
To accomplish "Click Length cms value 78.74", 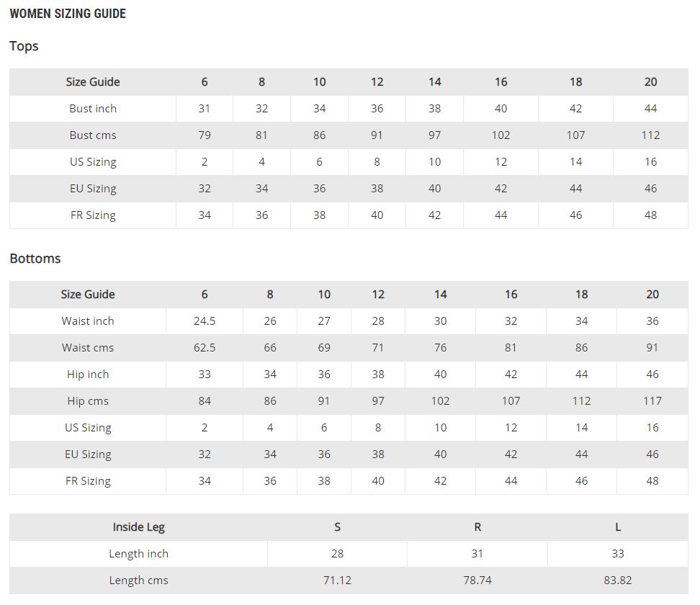I will tap(477, 581).
